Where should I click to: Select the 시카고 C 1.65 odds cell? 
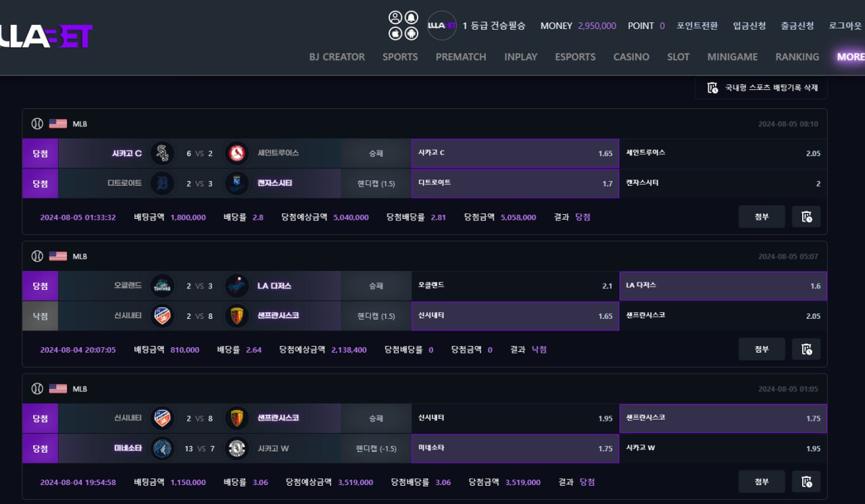click(x=515, y=153)
